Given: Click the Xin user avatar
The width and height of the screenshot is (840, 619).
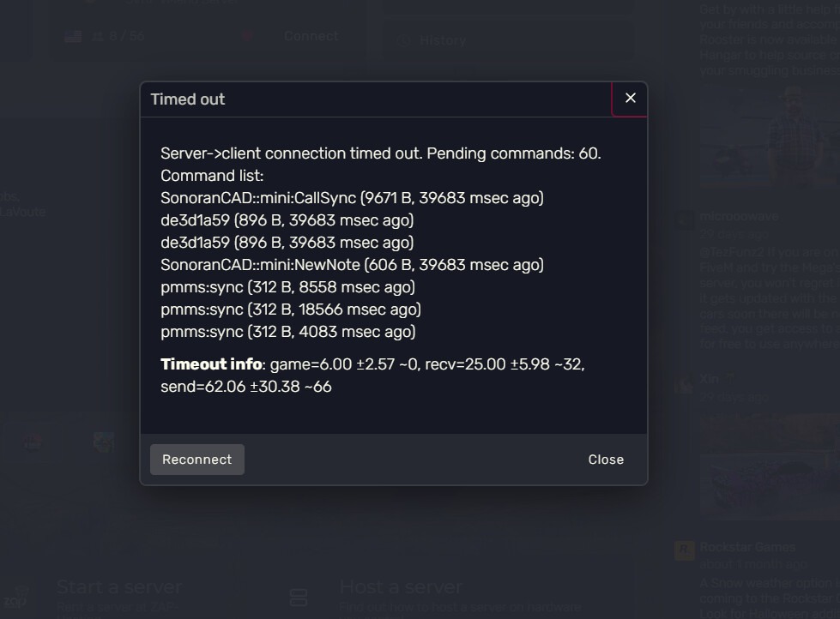Looking at the screenshot, I should coord(684,383).
